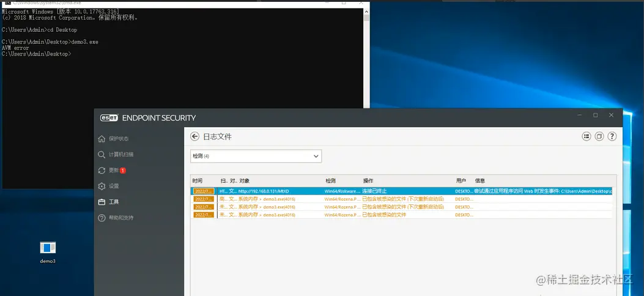Sort log by the 时间 column header
The width and height of the screenshot is (644, 296).
point(197,180)
